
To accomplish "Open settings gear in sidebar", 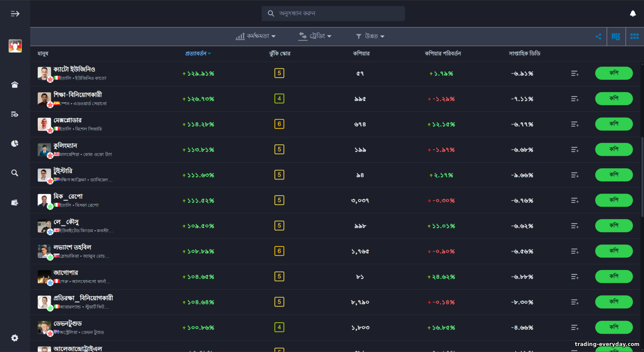I will click(15, 338).
